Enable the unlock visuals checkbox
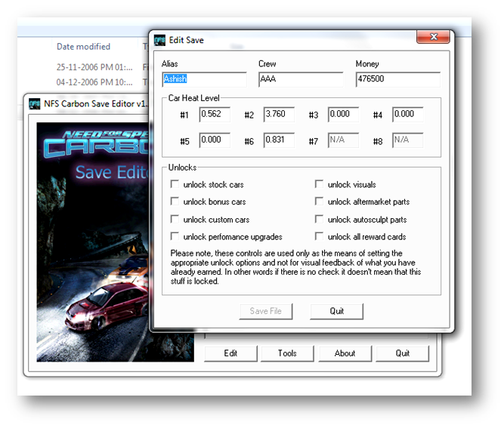The width and height of the screenshot is (504, 428). (319, 184)
